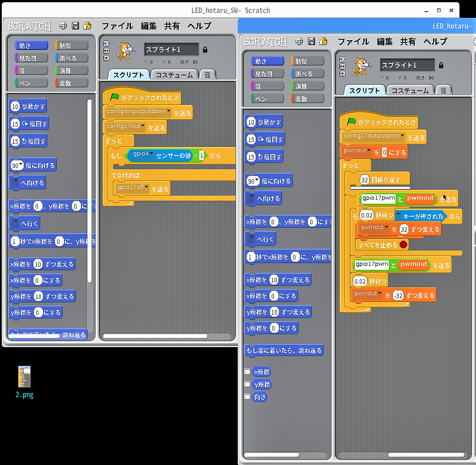Image resolution: width=476 pixels, height=465 pixels.
Task: Click the 32 repeat count field
Action: pos(365,180)
